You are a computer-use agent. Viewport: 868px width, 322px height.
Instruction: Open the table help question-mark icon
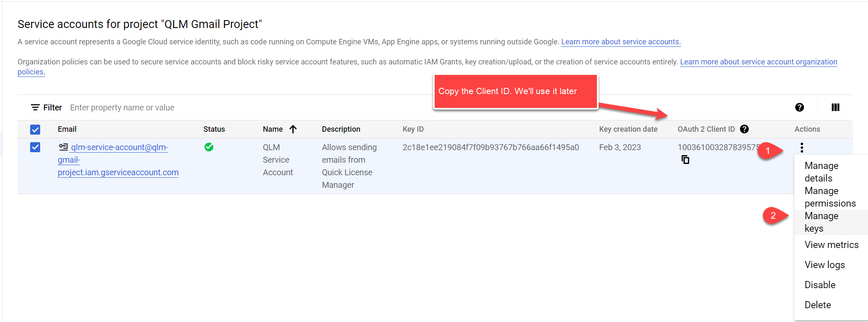799,107
